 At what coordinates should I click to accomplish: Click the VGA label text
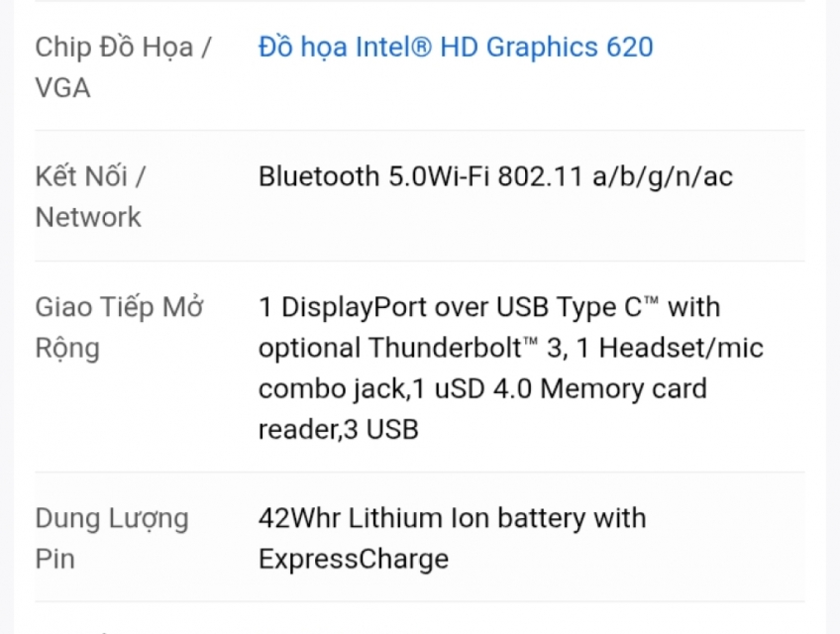[62, 88]
